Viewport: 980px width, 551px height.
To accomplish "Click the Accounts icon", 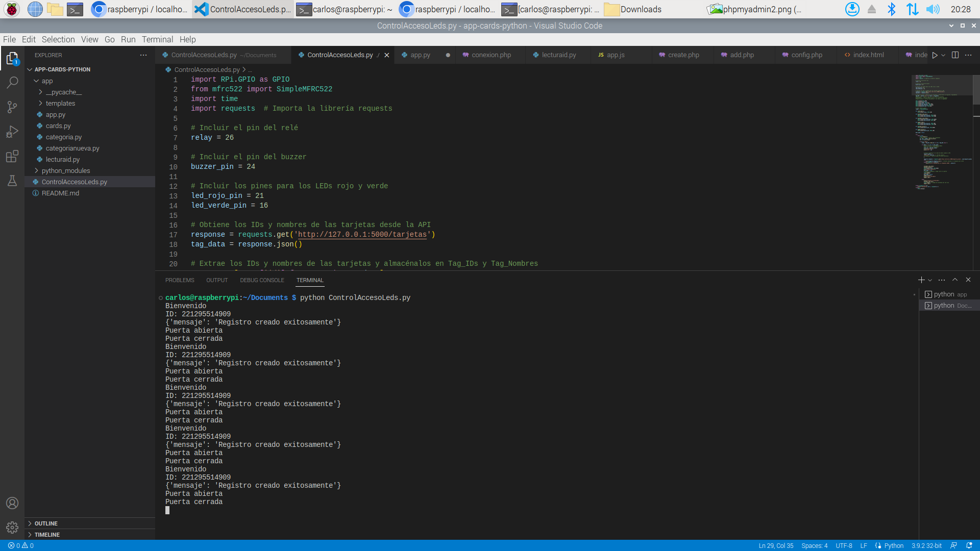I will (x=12, y=503).
